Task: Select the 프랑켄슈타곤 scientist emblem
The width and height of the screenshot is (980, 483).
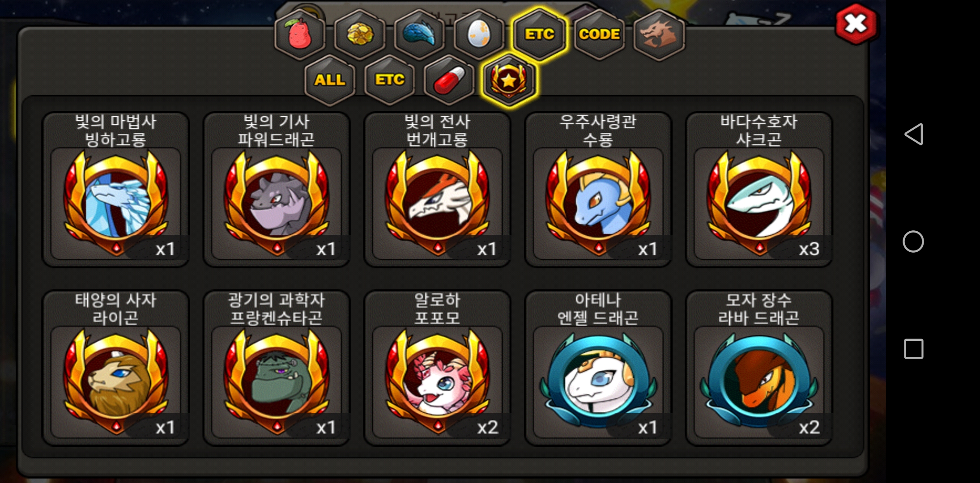Action: [x=277, y=368]
